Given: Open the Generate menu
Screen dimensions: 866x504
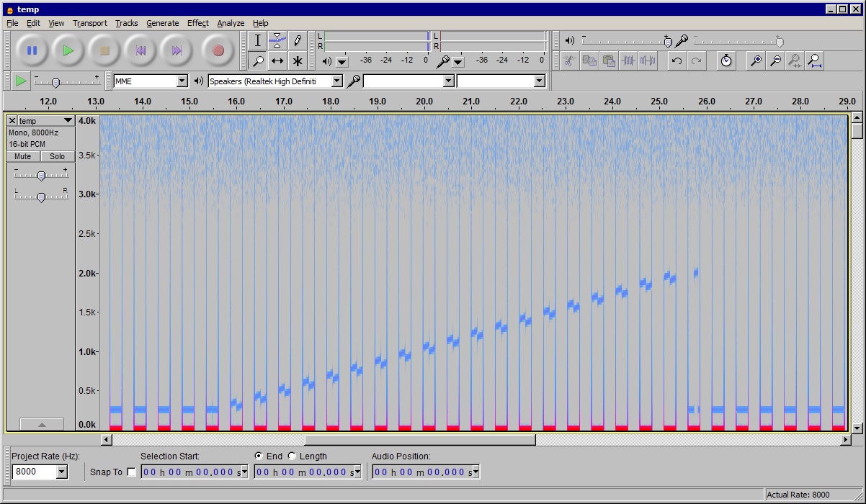Looking at the screenshot, I should click(x=163, y=23).
